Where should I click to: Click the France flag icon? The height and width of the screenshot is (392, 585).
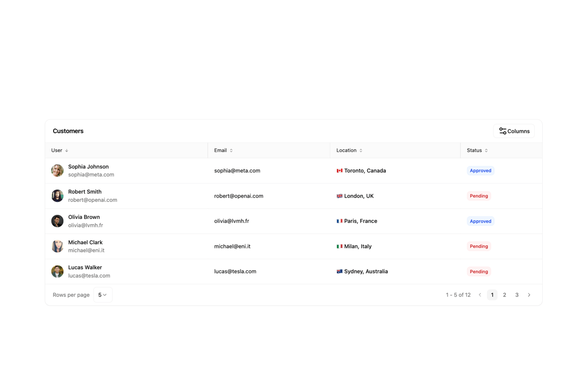340,221
